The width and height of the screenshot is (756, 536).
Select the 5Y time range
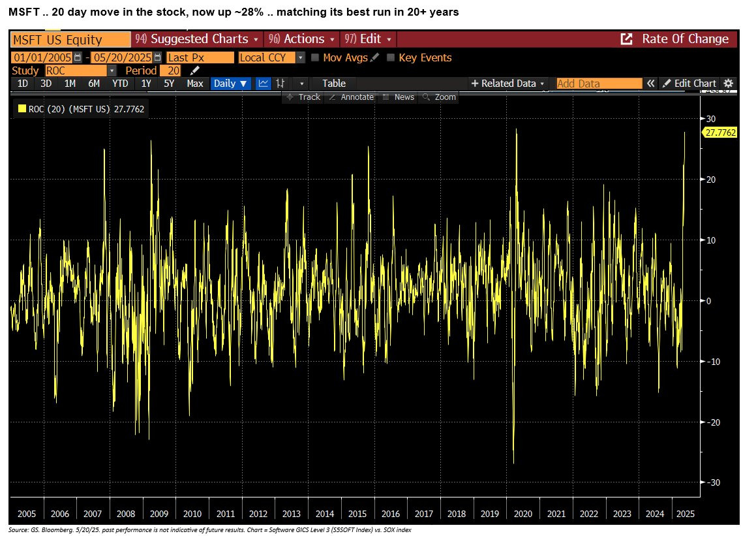169,84
